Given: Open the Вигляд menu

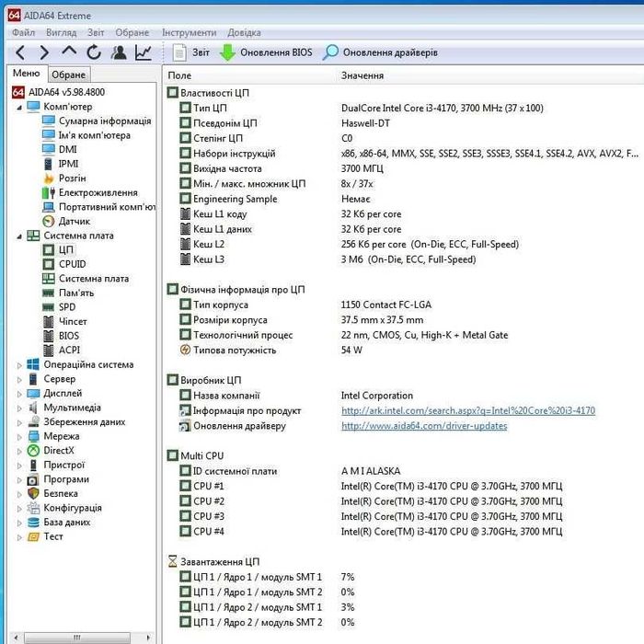Looking at the screenshot, I should (x=62, y=32).
